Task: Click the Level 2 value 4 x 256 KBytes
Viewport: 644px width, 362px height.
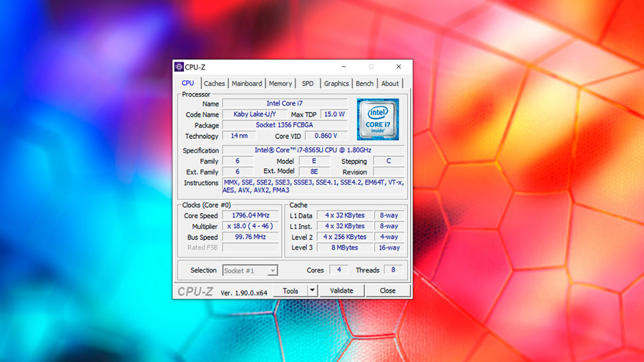Action: [345, 237]
